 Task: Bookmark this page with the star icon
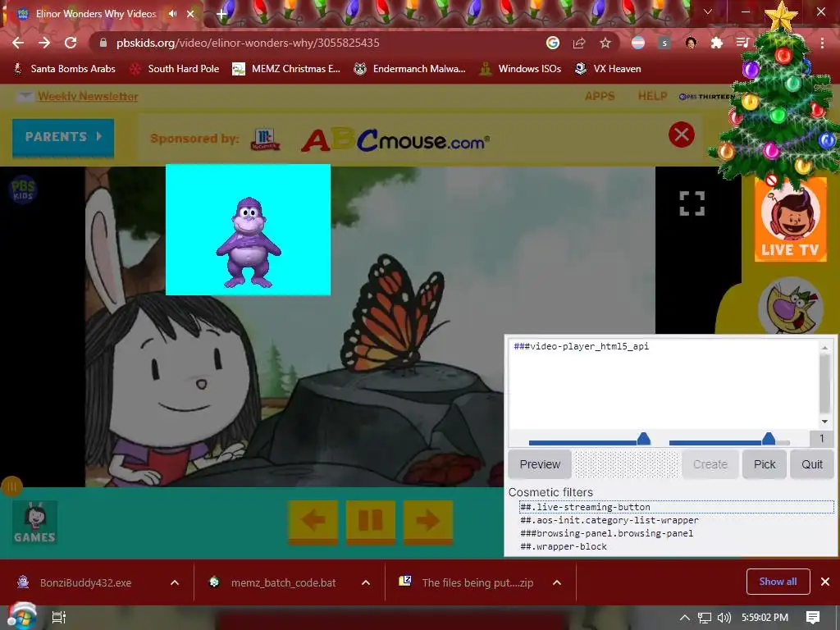pos(605,43)
